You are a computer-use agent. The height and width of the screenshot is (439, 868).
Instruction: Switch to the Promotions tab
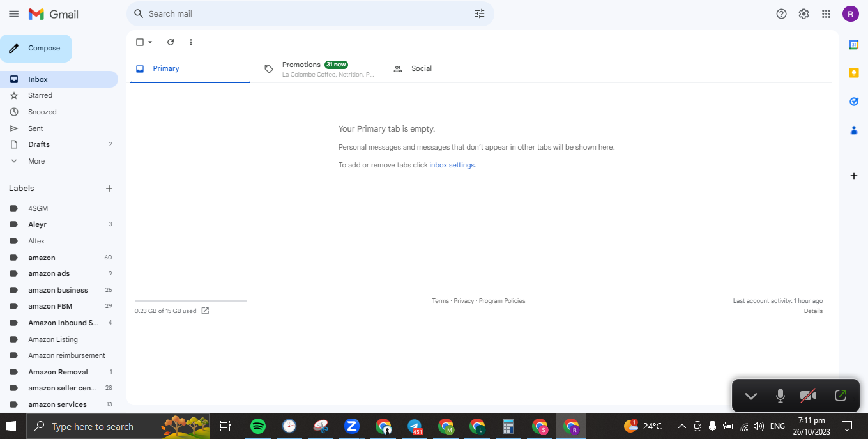click(x=319, y=69)
